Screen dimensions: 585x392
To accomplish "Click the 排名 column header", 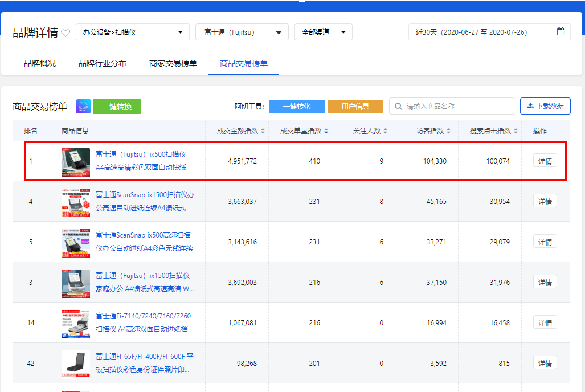I will click(31, 131).
